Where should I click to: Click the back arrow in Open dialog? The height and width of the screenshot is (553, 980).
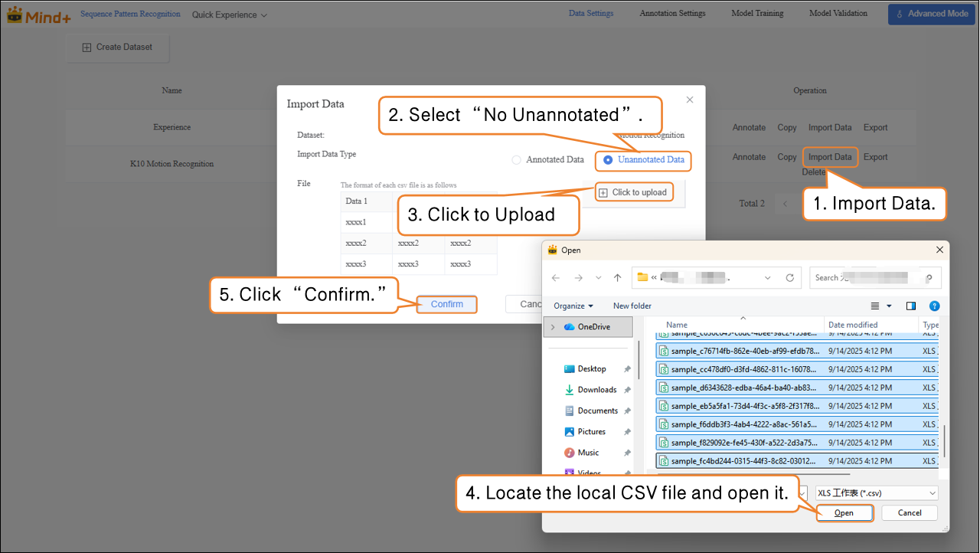tap(556, 278)
